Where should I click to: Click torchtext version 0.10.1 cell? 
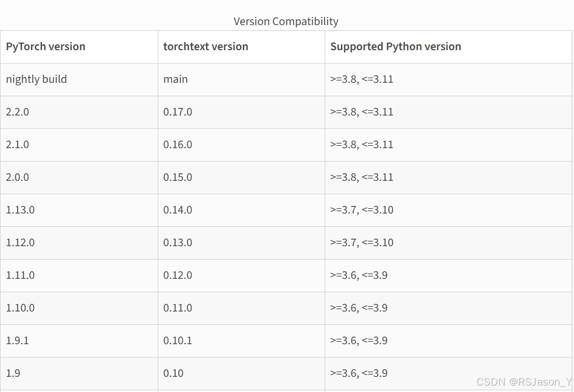pyautogui.click(x=178, y=341)
